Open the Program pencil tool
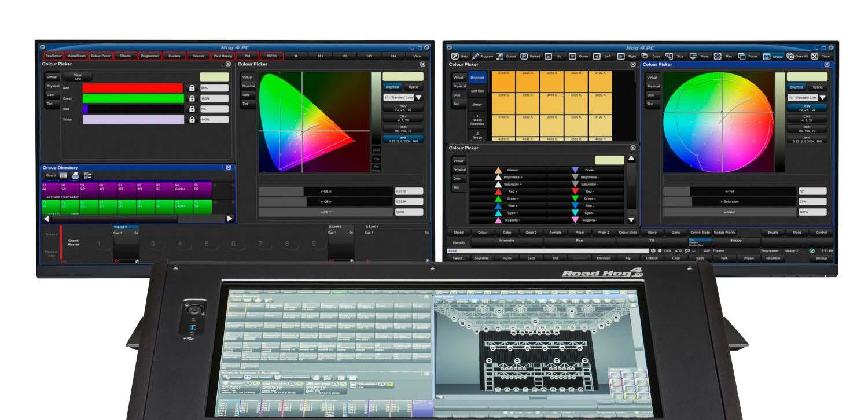868x420 pixels. [476, 56]
